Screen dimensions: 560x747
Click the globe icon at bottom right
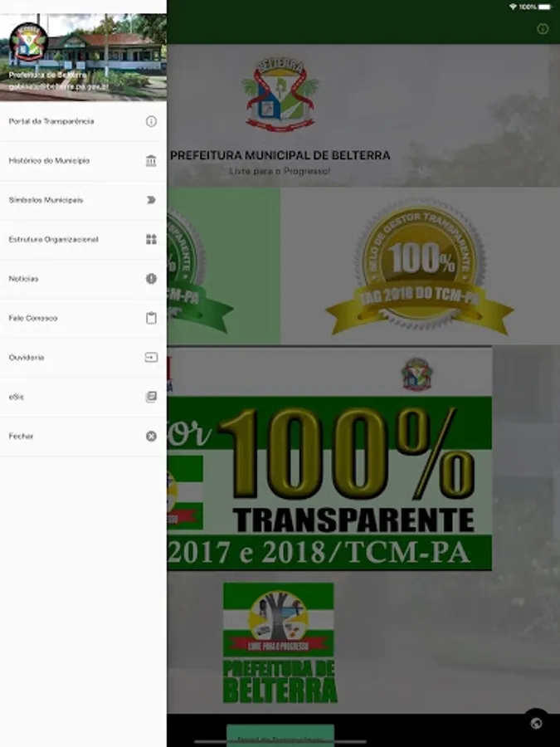536,723
